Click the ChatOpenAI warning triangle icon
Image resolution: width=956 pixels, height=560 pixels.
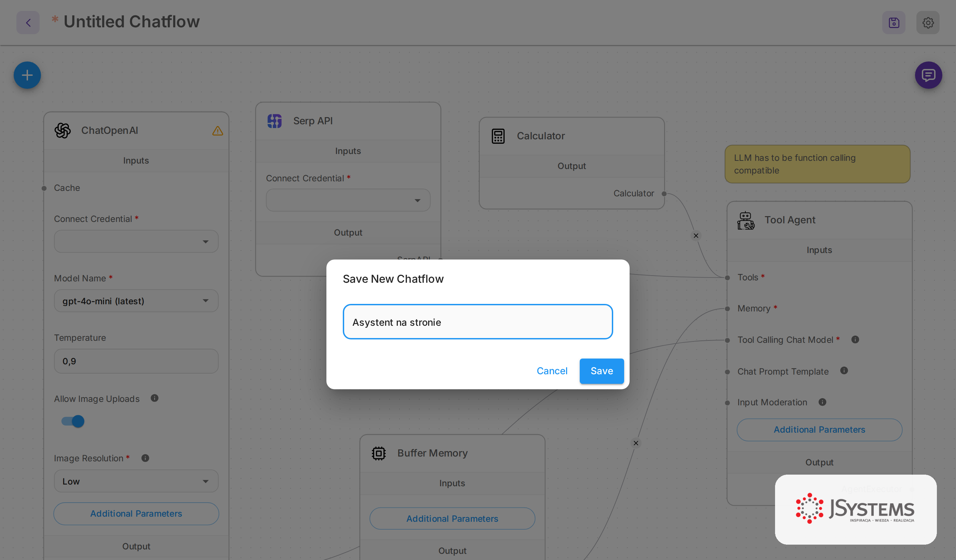217,131
